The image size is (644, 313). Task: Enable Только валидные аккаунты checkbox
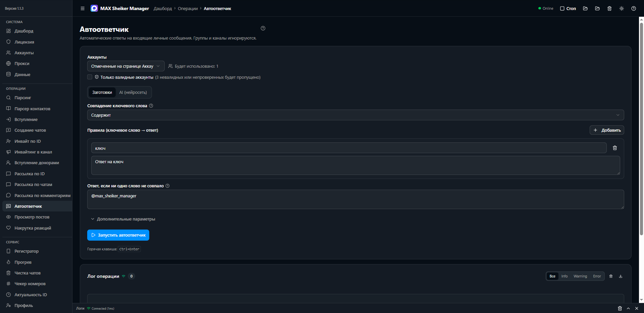(x=90, y=77)
